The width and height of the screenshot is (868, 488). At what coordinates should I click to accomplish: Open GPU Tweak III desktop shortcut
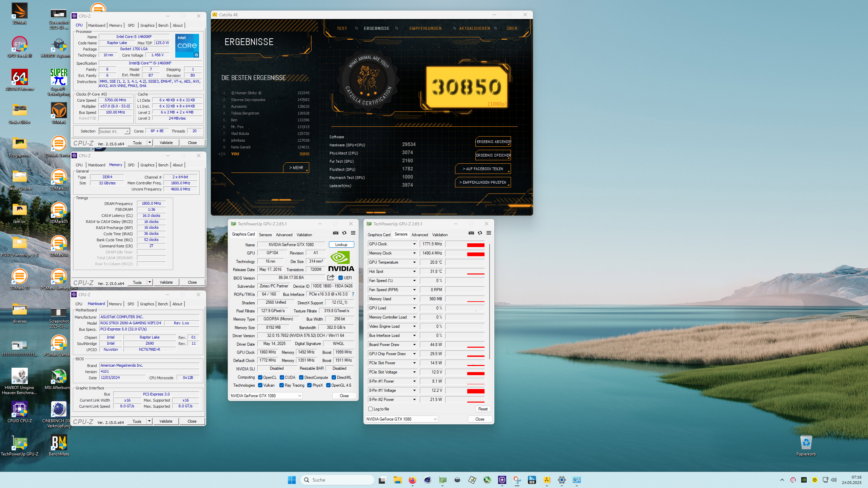19,47
